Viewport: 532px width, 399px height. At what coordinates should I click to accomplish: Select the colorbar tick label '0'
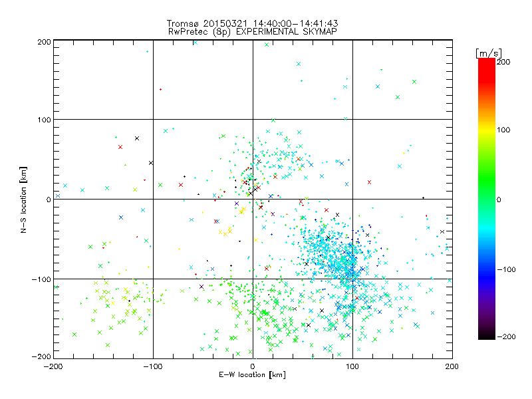pos(499,199)
